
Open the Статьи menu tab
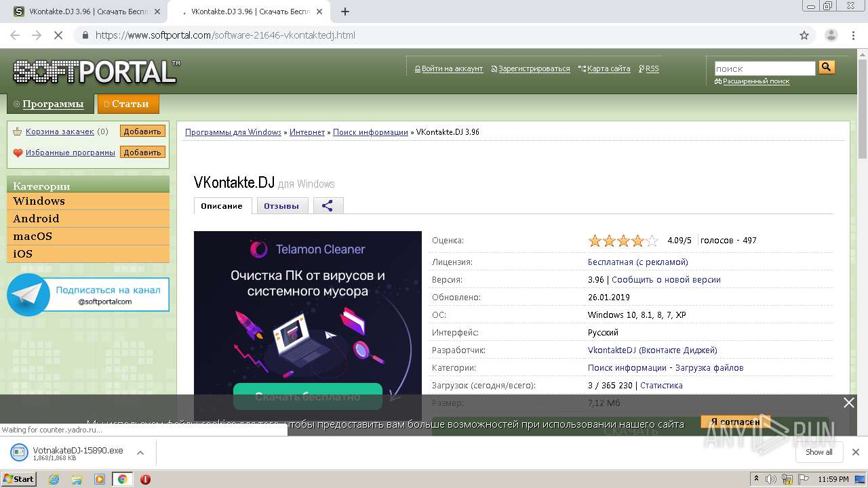(x=128, y=104)
